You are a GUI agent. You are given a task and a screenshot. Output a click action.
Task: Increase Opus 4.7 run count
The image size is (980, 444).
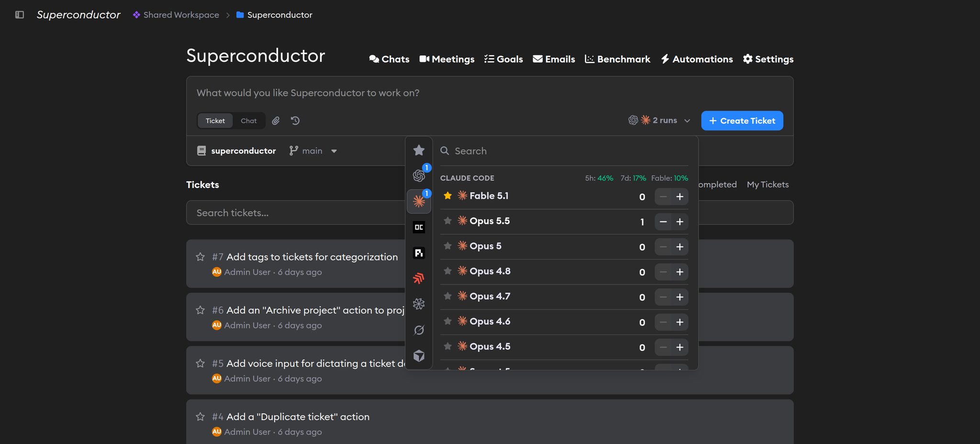[679, 297]
